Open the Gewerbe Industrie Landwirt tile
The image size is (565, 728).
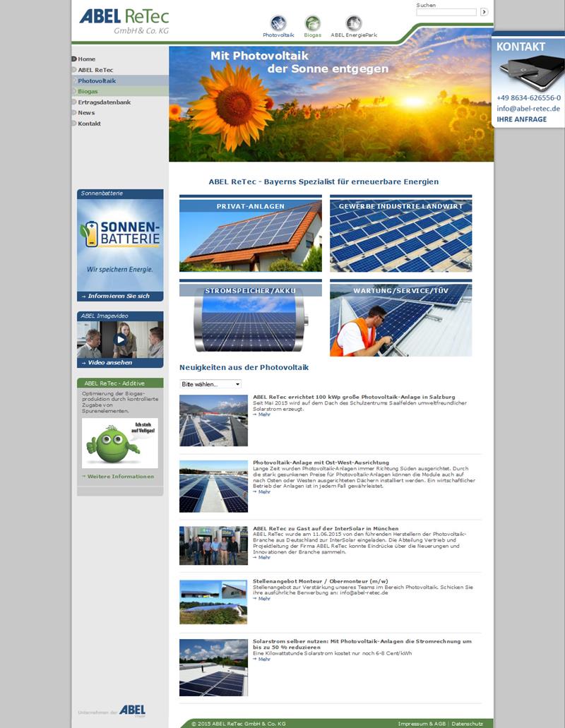401,234
